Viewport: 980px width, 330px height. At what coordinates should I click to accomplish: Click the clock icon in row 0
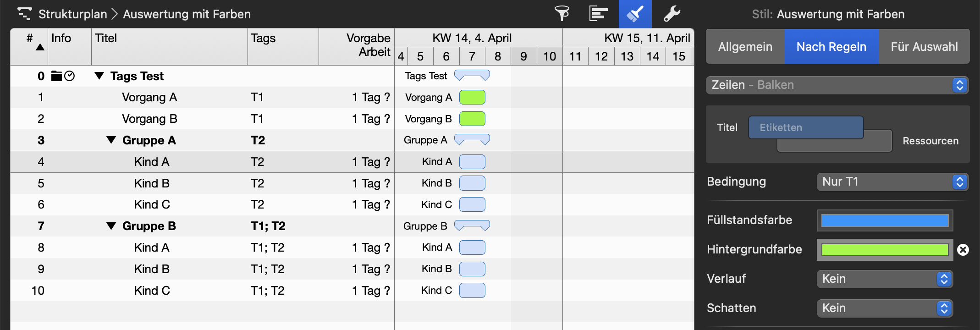(70, 76)
